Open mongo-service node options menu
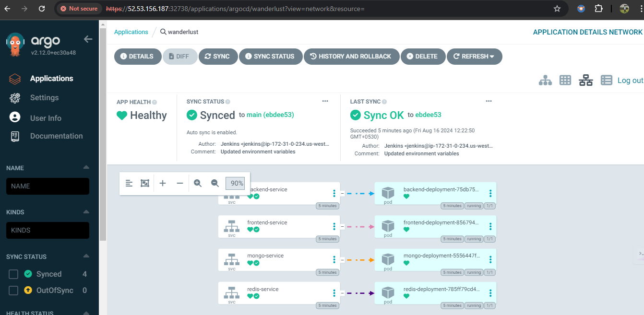This screenshot has width=644, height=315. [334, 259]
